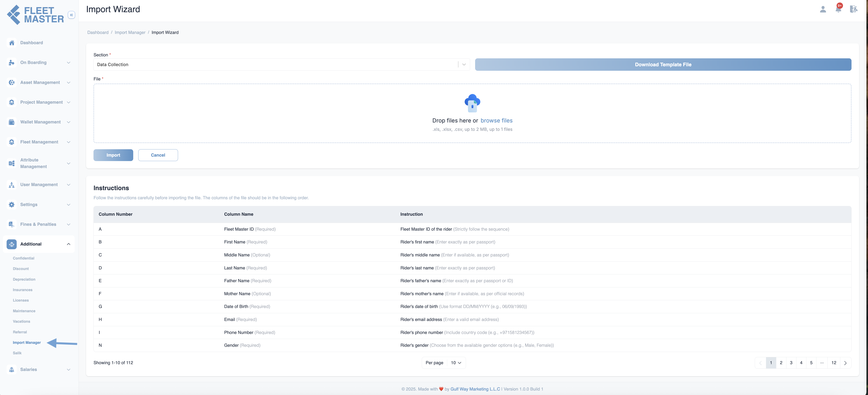Open Depreciation submenu item
The height and width of the screenshot is (395, 868).
tap(24, 279)
